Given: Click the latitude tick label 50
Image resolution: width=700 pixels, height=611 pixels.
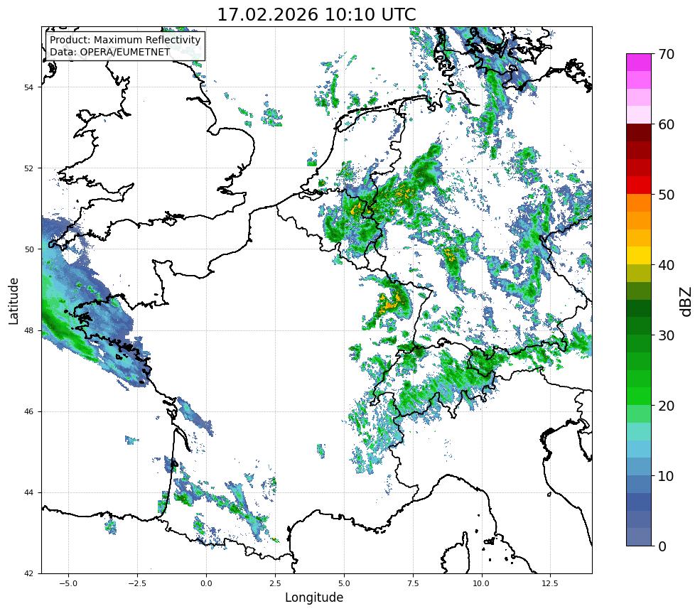Looking at the screenshot, I should coord(28,249).
